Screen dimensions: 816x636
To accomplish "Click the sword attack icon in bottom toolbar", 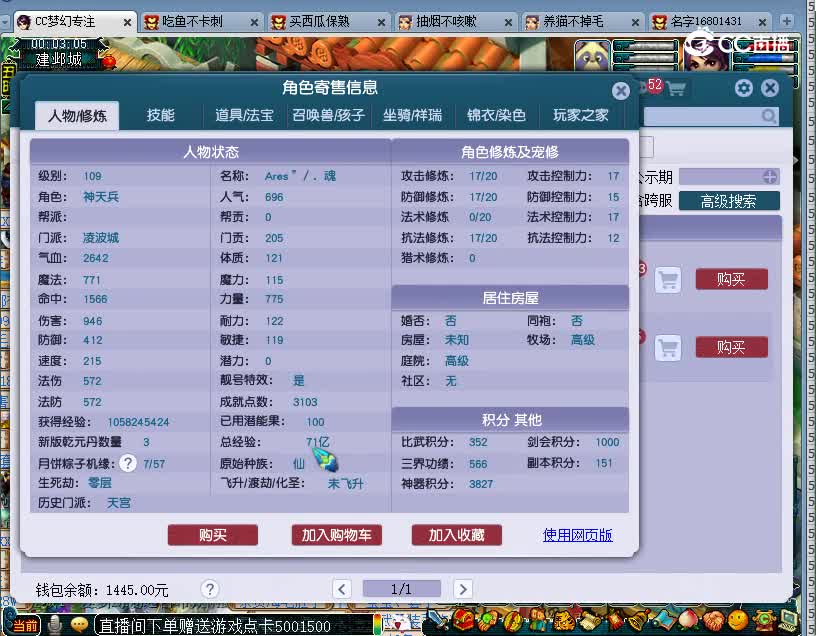I will pyautogui.click(x=439, y=621).
